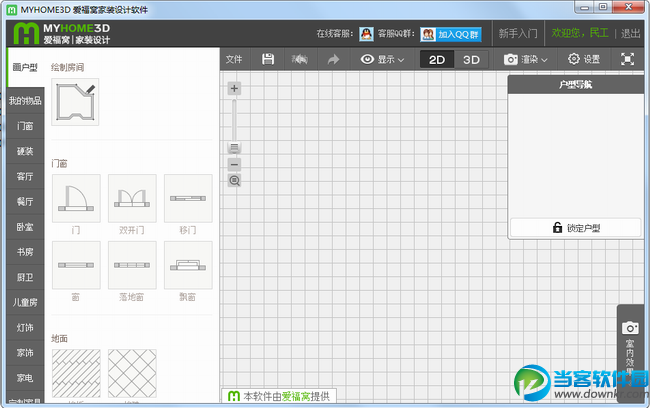Screen dimensions: 650x408
Task: Click the MYHOME3D logo
Action: pos(61,33)
